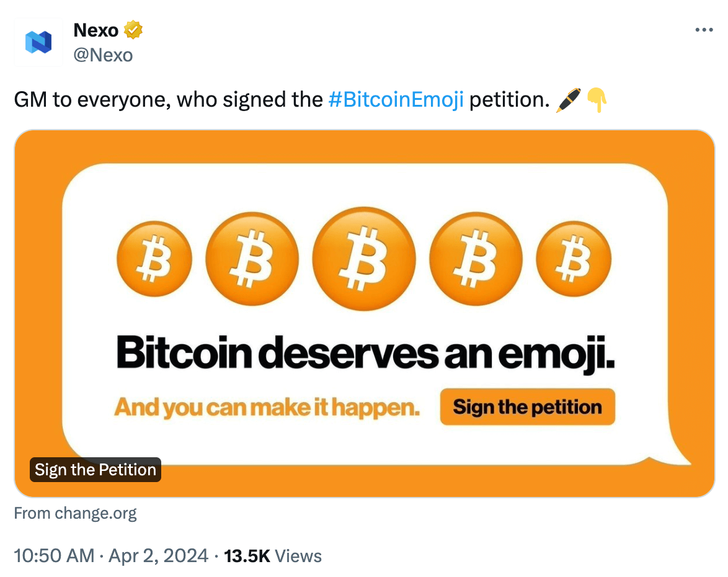
Task: Click the dark Sign the Petition overlay label
Action: coord(95,470)
